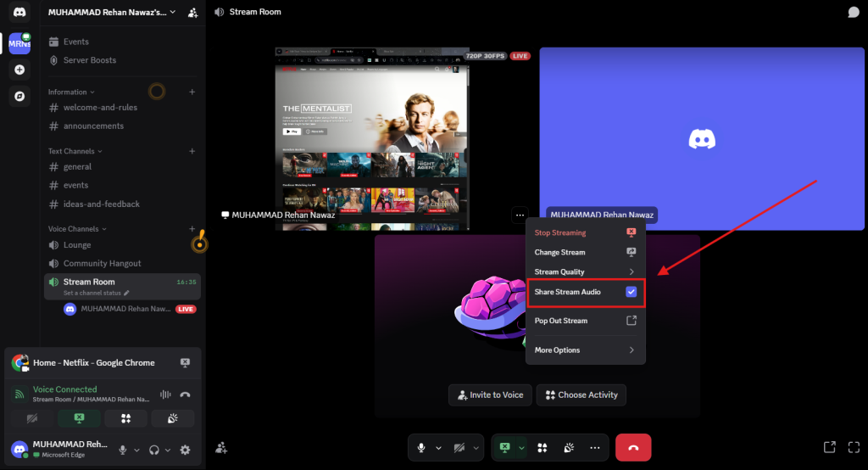Open ideas-and-feedback channel
Viewport: 868px width, 470px height.
coord(122,204)
